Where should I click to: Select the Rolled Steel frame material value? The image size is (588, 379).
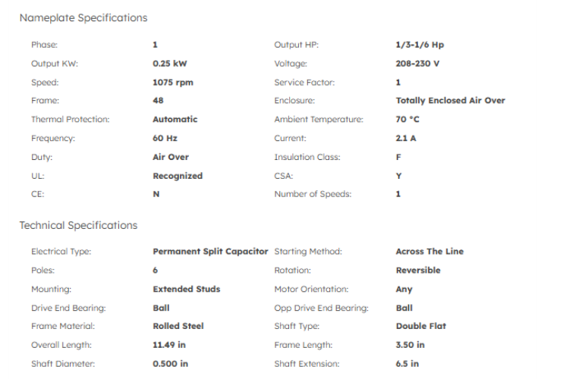click(178, 326)
